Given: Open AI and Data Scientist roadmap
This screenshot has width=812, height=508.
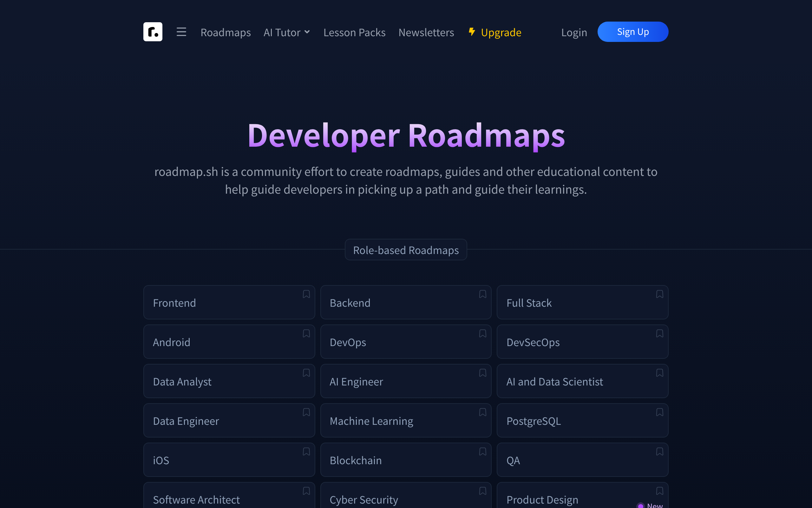Looking at the screenshot, I should pos(582,381).
